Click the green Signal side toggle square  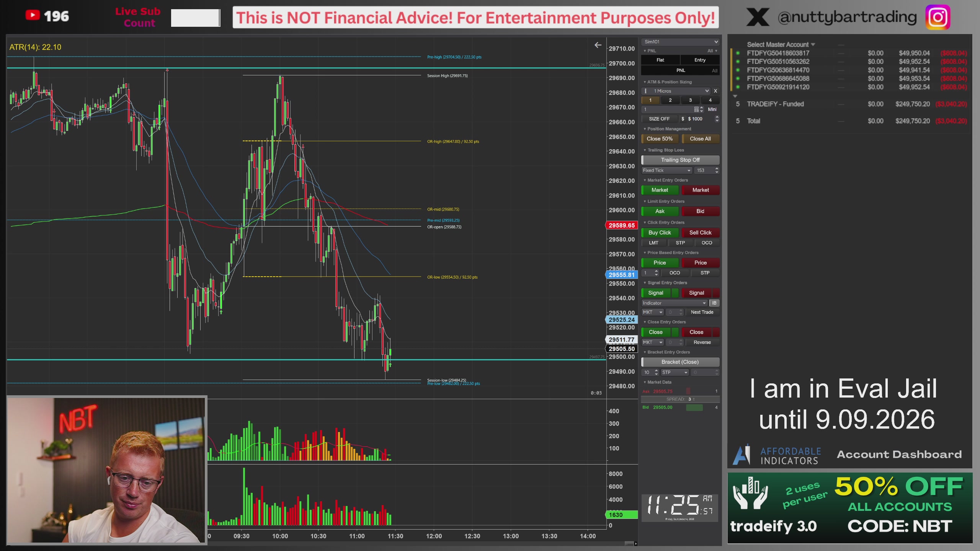point(675,293)
